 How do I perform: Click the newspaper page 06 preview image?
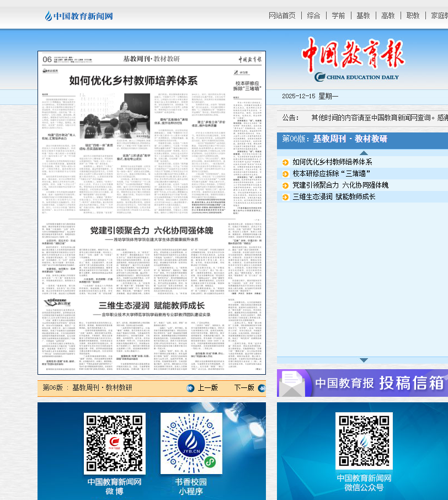(152, 212)
